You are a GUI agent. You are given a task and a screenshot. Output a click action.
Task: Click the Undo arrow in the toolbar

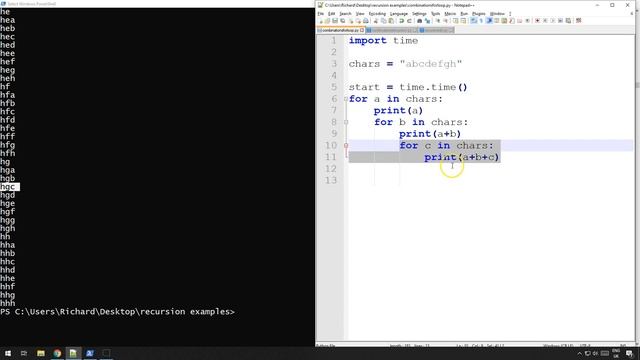[401, 21]
